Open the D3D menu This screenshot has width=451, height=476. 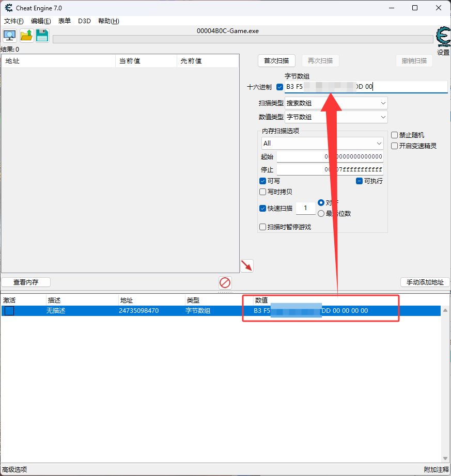click(x=84, y=21)
